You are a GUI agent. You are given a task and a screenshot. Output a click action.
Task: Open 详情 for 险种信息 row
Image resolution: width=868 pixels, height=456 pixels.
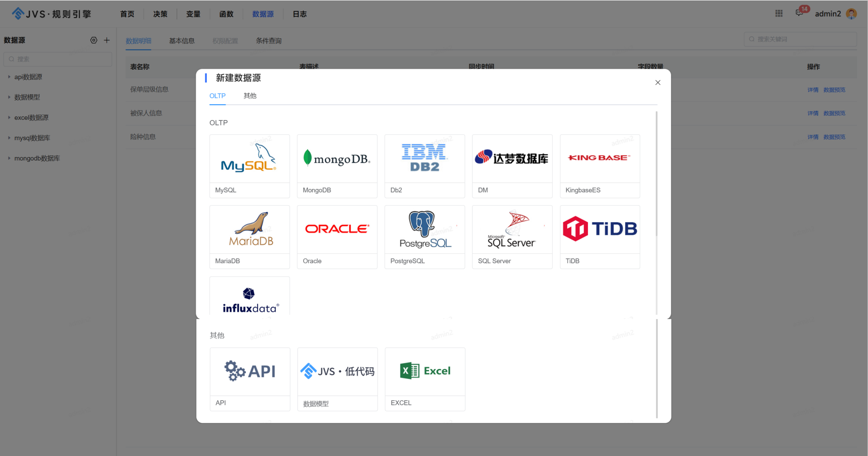point(813,137)
